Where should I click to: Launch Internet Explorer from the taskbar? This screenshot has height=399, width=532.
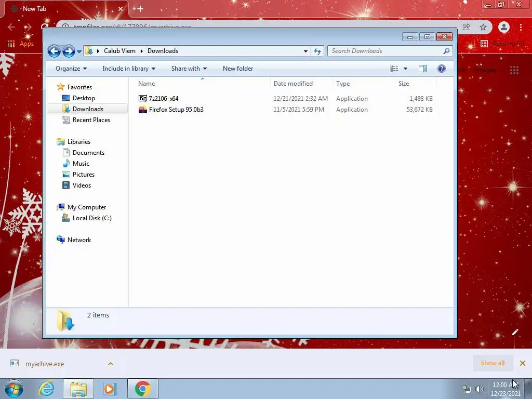46,389
